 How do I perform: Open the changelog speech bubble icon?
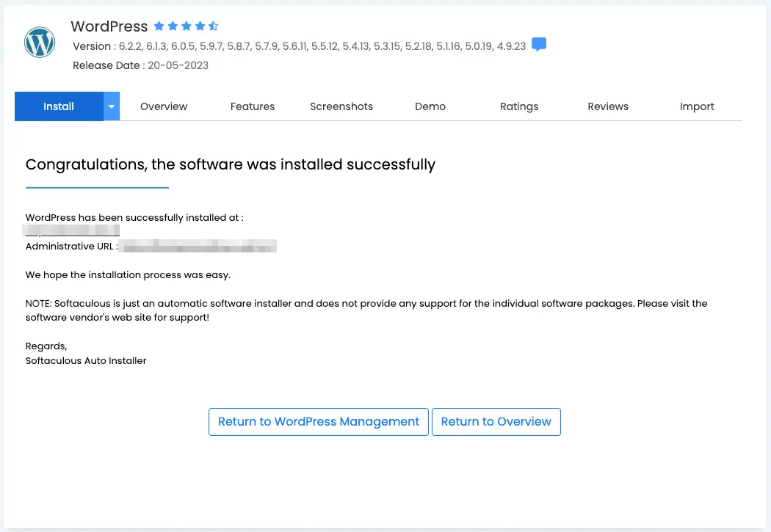coord(539,44)
